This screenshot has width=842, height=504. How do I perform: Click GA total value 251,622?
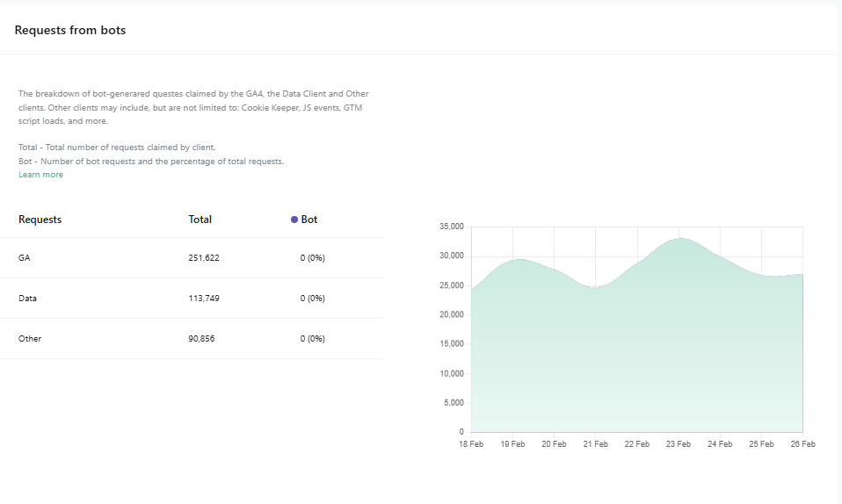[204, 258]
